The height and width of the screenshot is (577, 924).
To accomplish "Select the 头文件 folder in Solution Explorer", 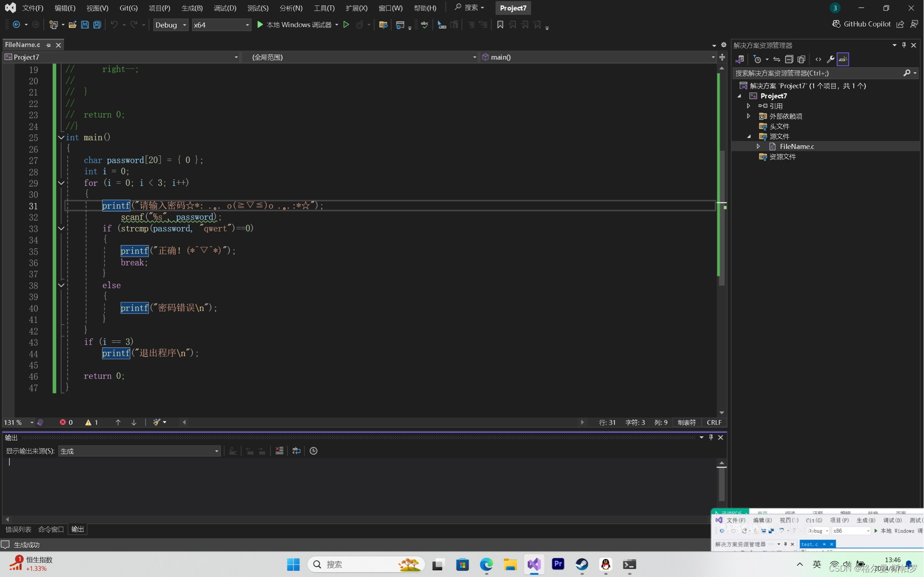I will tap(779, 126).
